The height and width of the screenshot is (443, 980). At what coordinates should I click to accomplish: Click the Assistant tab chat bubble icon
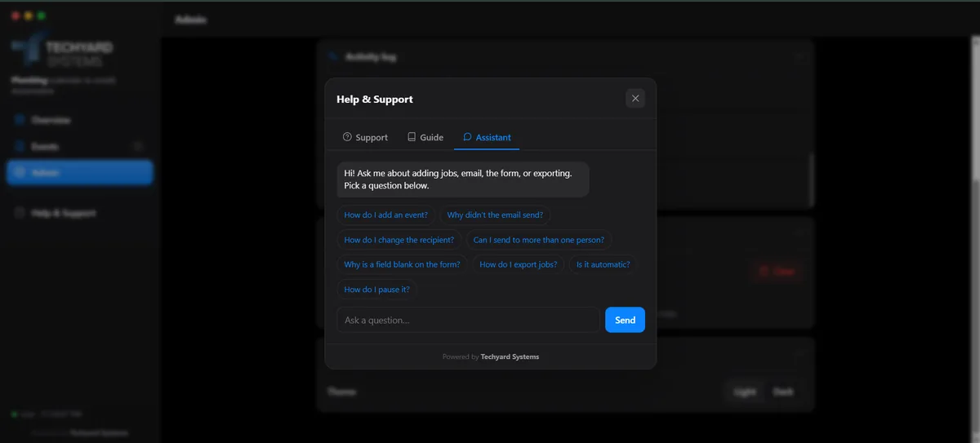pyautogui.click(x=467, y=137)
